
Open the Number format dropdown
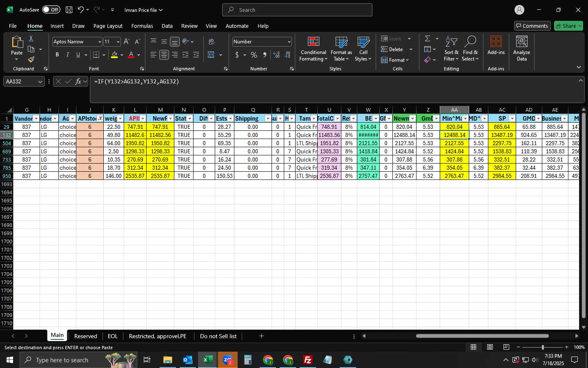[x=289, y=42]
